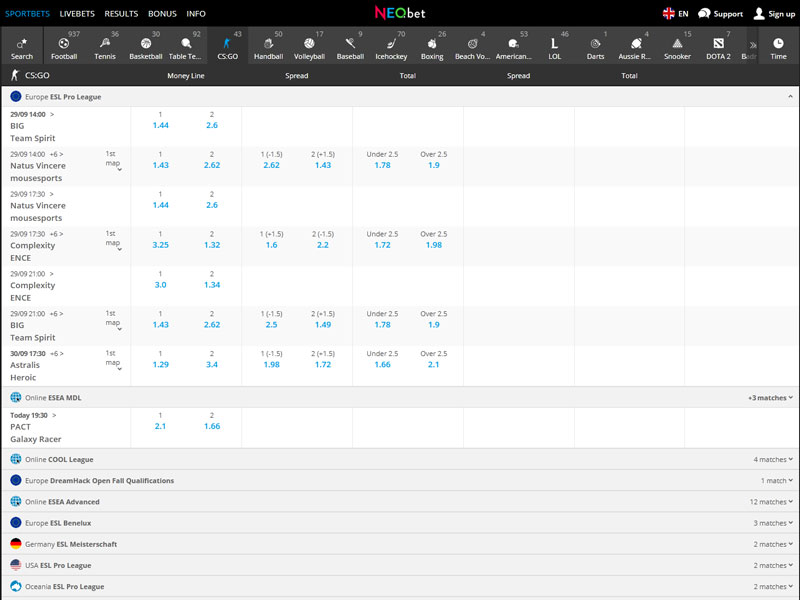Open the LIVEBETS menu
800x600 pixels.
77,14
